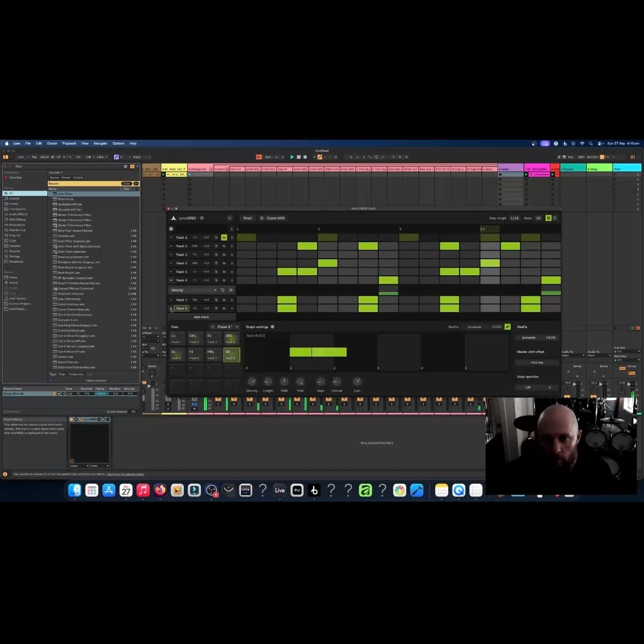This screenshot has width=644, height=644.
Task: Adjust the Velocity knob in graph settings
Action: [252, 381]
